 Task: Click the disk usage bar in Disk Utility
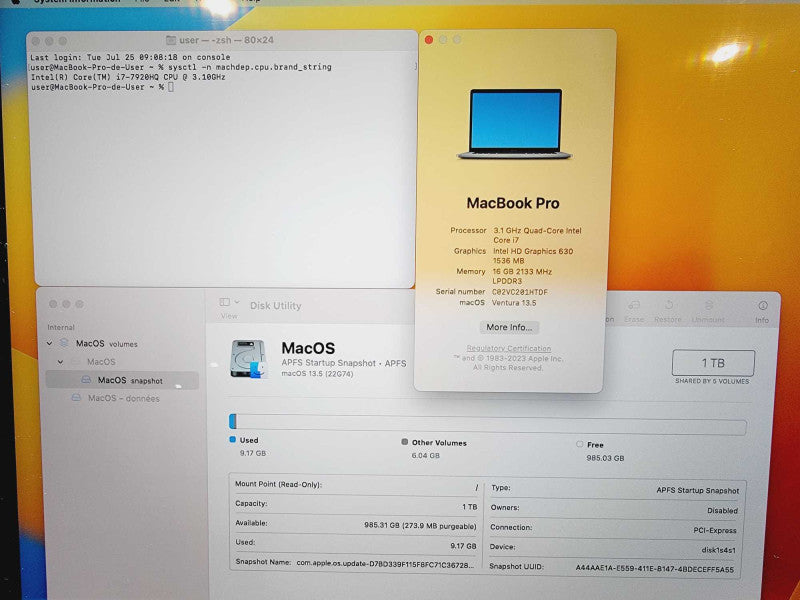pyautogui.click(x=488, y=423)
